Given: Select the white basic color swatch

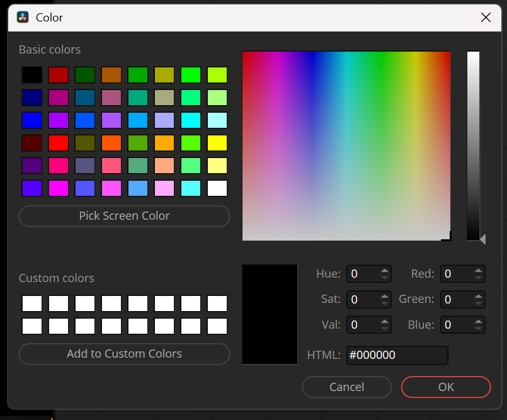Looking at the screenshot, I should click(x=217, y=188).
